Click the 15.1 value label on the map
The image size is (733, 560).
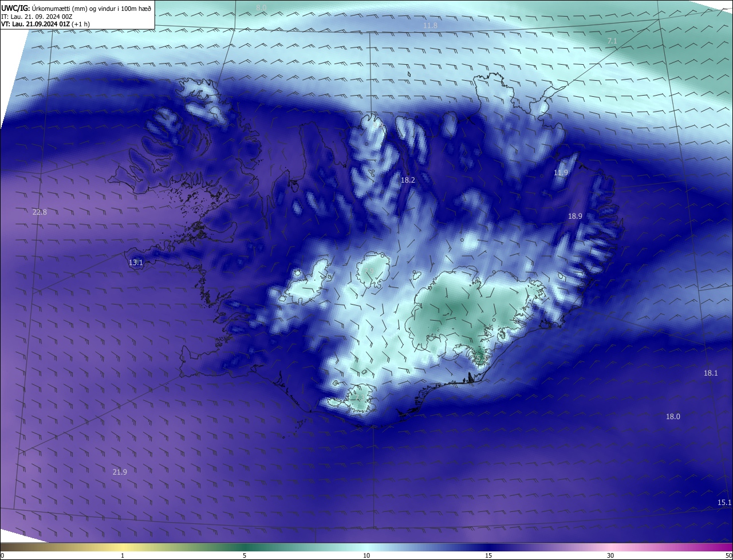[724, 502]
